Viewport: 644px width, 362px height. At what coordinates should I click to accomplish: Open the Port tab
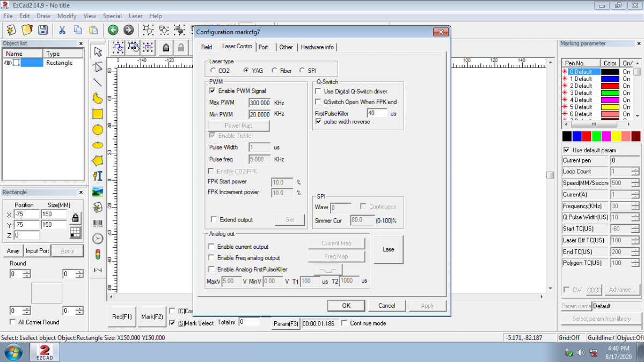click(263, 47)
